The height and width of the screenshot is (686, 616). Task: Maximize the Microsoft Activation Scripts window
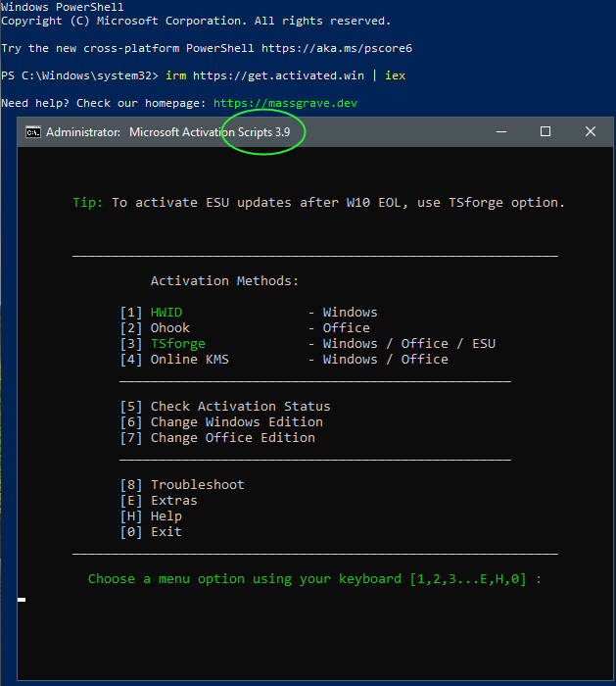tap(545, 131)
